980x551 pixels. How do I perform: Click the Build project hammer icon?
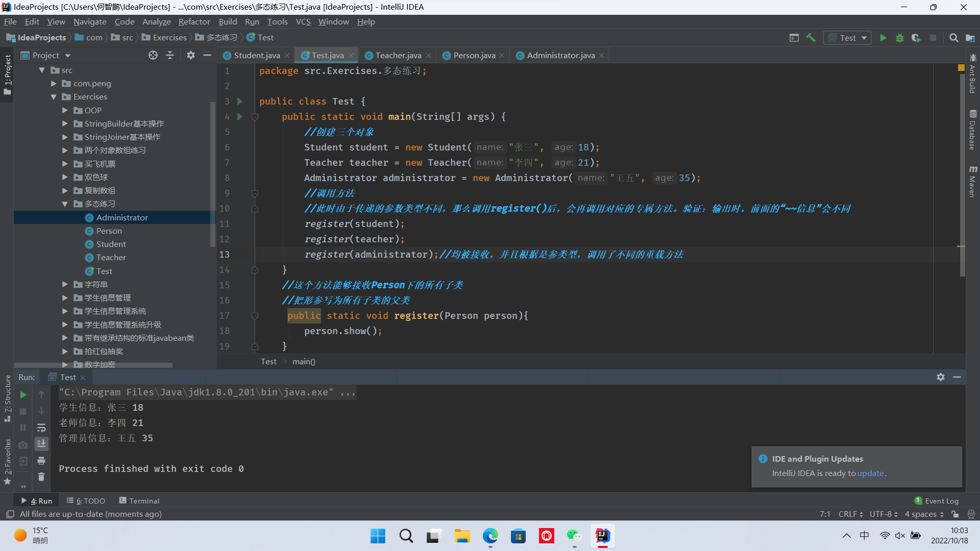pyautogui.click(x=811, y=38)
